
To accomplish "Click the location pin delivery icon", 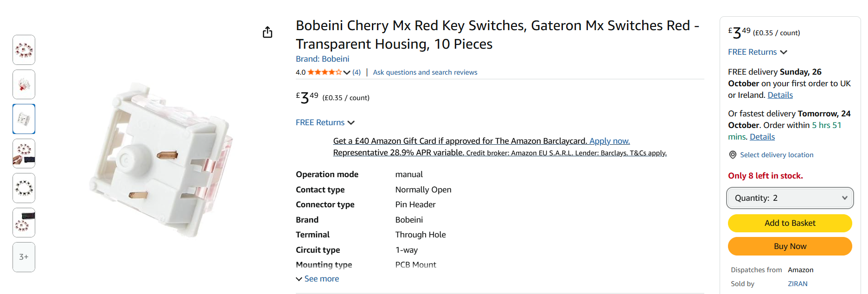I will (733, 155).
